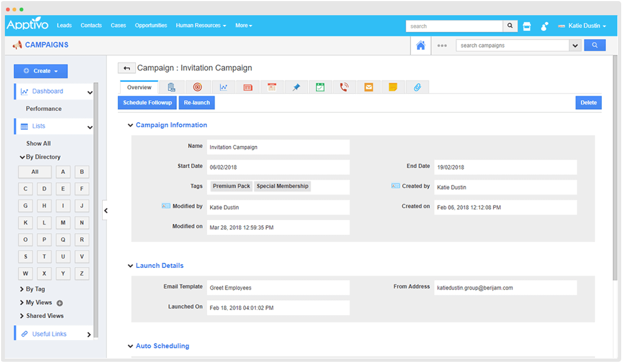The image size is (625, 364).
Task: Collapse the Campaign Information section
Action: 130,125
